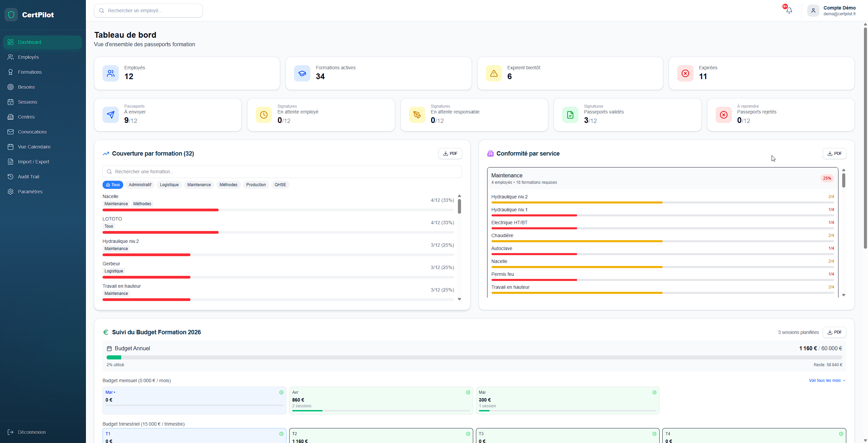Select Formations in the navigation sidebar
Viewport: 868px width, 443px height.
coord(30,72)
